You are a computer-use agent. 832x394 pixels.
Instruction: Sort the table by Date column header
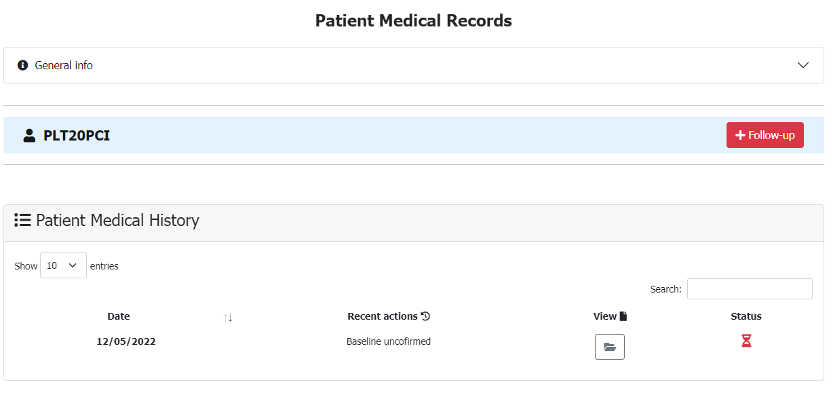pos(118,317)
